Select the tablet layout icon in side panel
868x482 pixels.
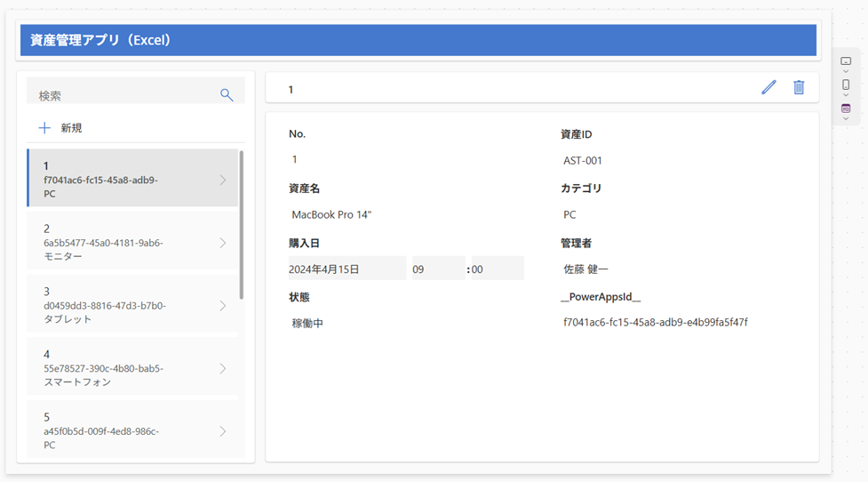[846, 61]
